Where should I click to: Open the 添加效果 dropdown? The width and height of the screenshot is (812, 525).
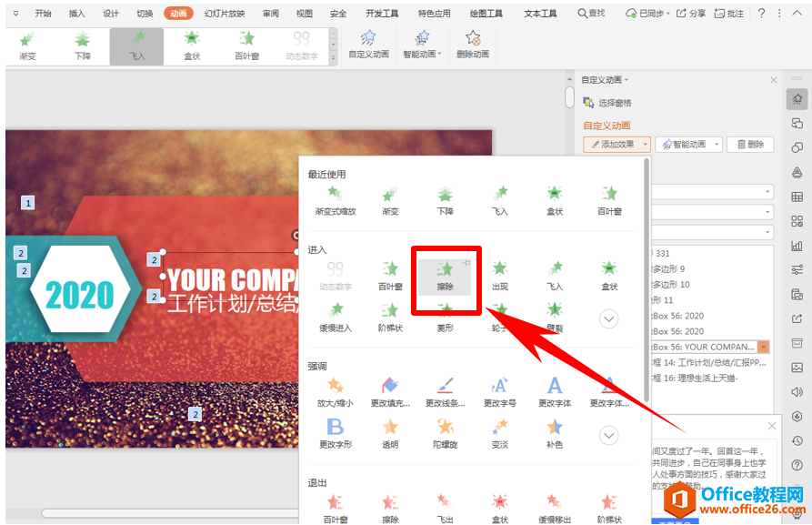617,144
